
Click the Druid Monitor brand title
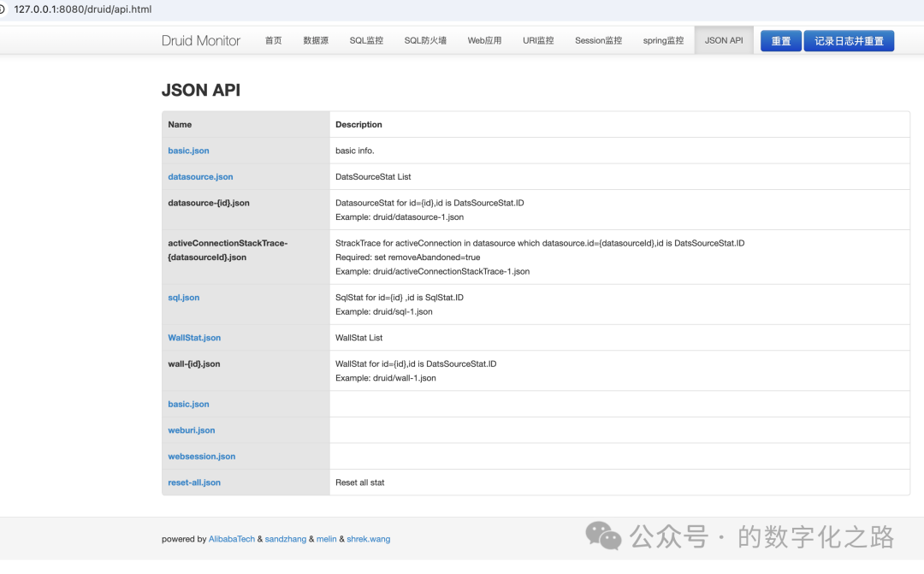201,41
